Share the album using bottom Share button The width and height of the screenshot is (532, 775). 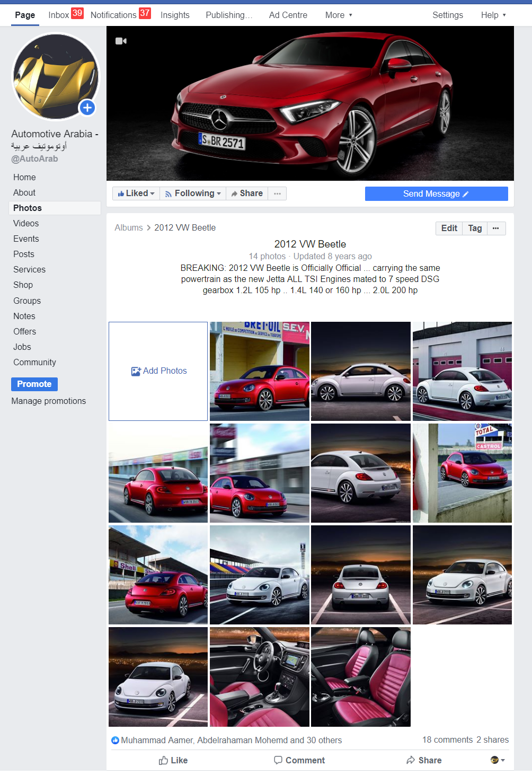click(424, 760)
